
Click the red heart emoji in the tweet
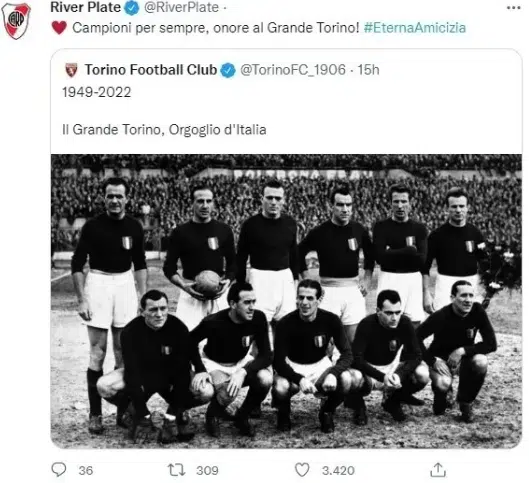tap(59, 28)
